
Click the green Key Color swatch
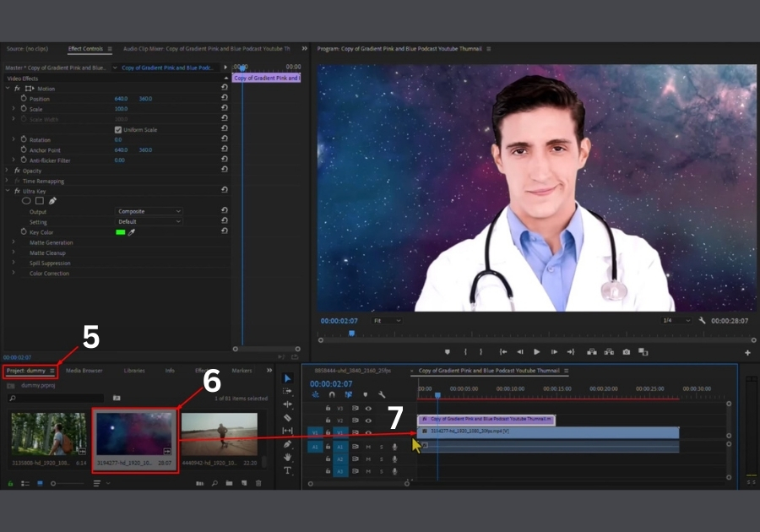pyautogui.click(x=120, y=232)
